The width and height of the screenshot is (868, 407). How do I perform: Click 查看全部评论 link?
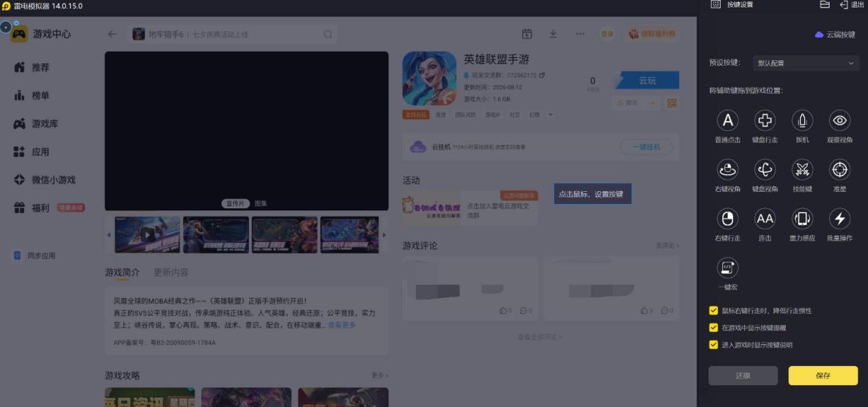pyautogui.click(x=539, y=337)
